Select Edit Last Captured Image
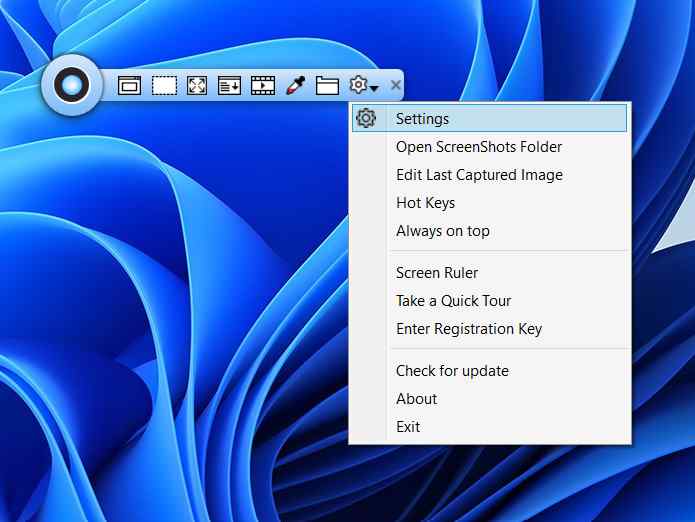Viewport: 695px width, 522px height. pyautogui.click(x=489, y=175)
